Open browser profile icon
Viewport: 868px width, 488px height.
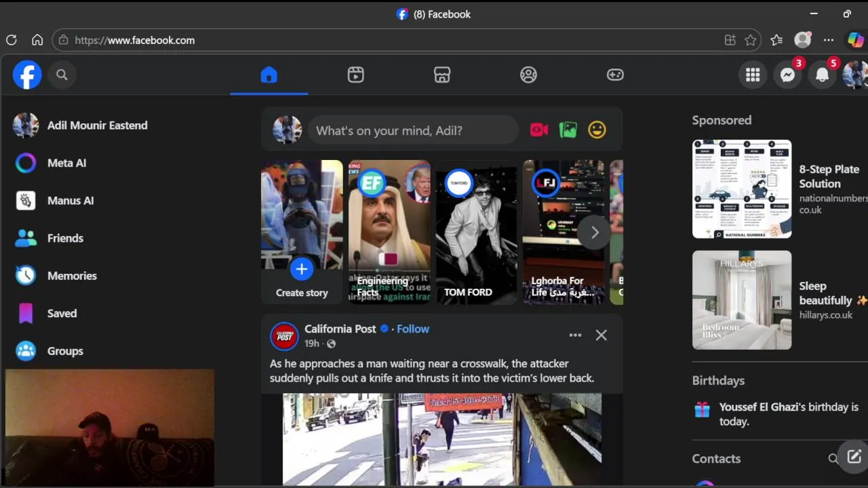[803, 40]
